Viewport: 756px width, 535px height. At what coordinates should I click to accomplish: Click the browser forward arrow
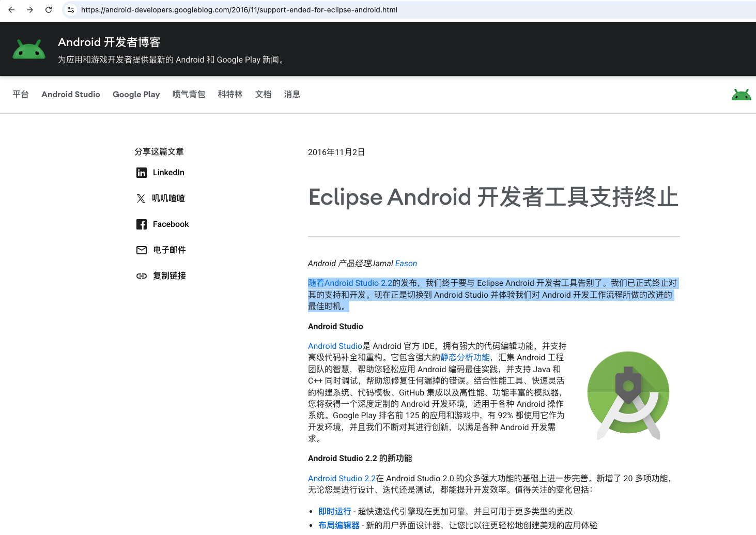click(x=30, y=10)
